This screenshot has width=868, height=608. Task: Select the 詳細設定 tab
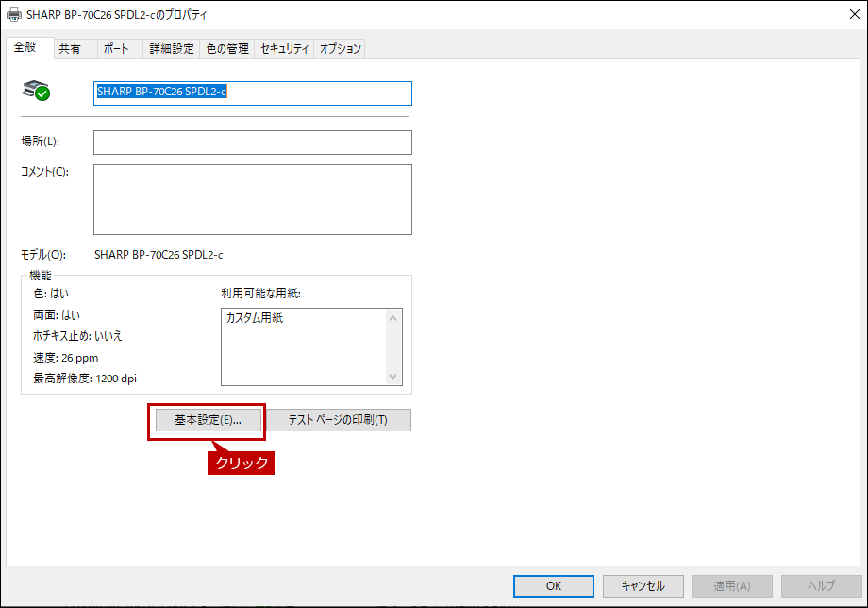(171, 49)
